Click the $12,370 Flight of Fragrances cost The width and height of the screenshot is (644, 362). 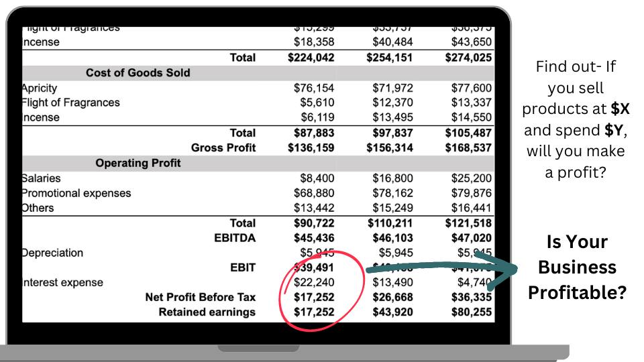[x=392, y=103]
